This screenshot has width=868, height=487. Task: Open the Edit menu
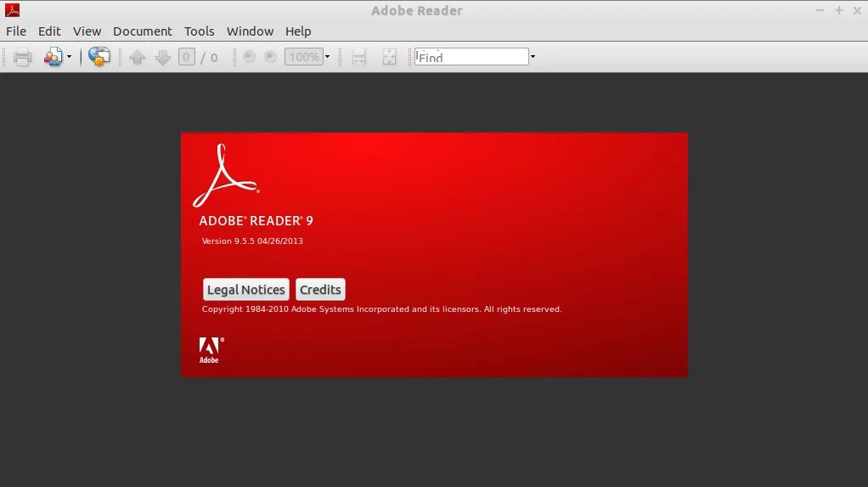[x=49, y=31]
